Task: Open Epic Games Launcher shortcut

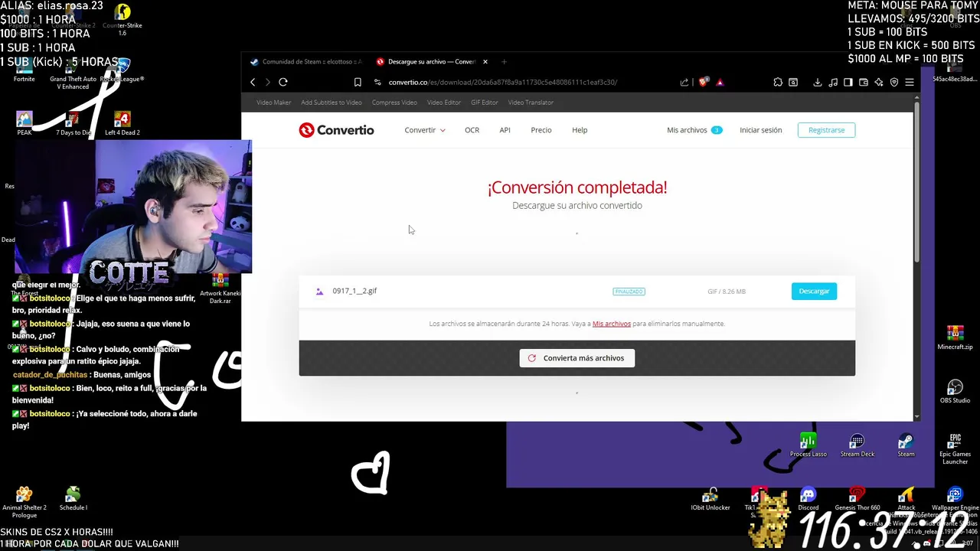Action: pos(955,448)
